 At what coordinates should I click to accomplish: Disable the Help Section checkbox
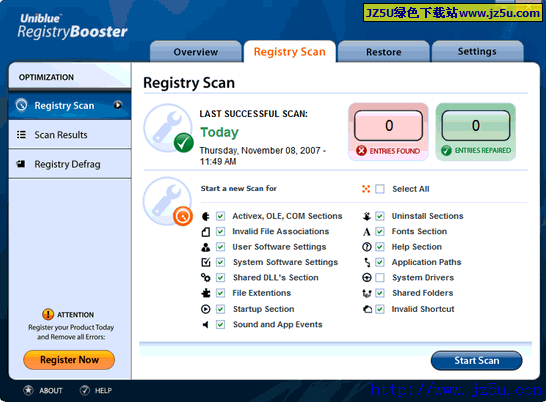380,247
